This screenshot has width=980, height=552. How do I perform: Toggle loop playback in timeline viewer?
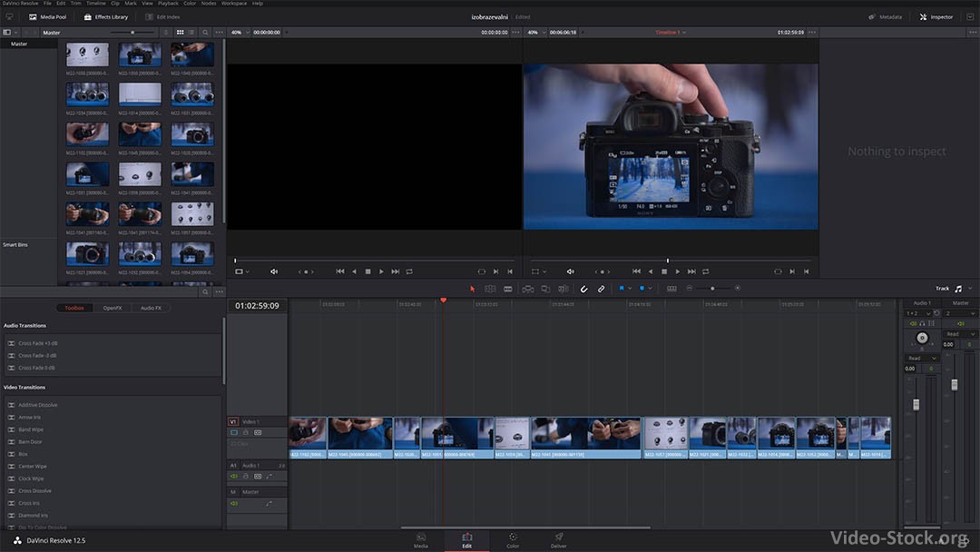[x=706, y=271]
